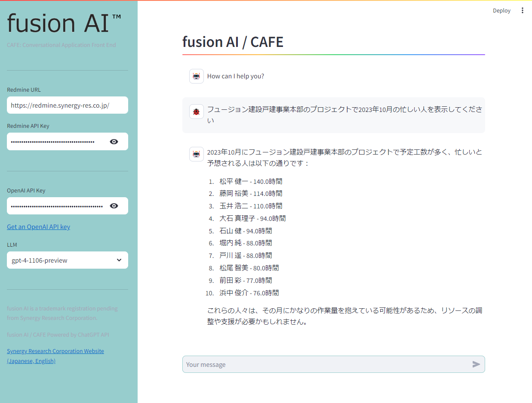
Task: Open the three-dot main menu
Action: tap(523, 10)
